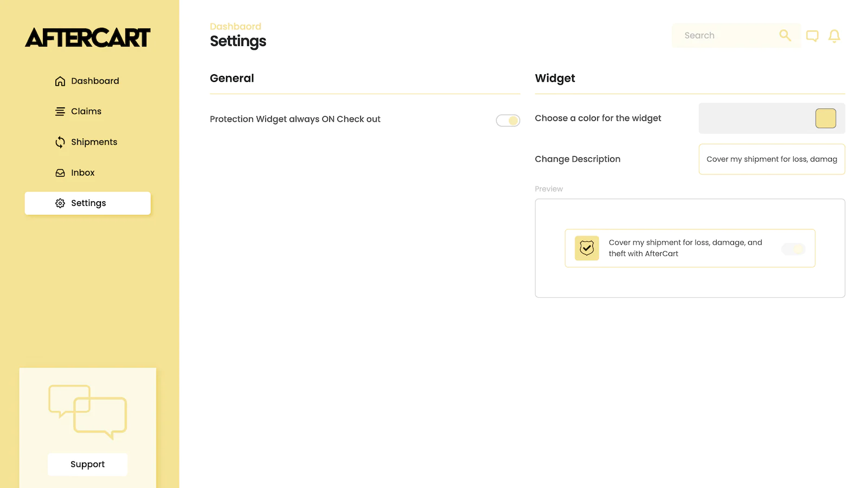
Task: Click the Change Description text field
Action: pyautogui.click(x=771, y=159)
